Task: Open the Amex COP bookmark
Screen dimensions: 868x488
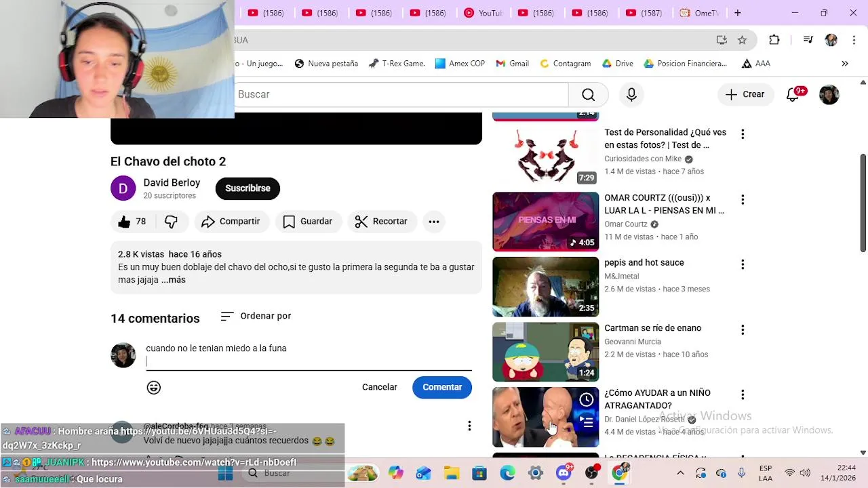Action: coord(460,64)
